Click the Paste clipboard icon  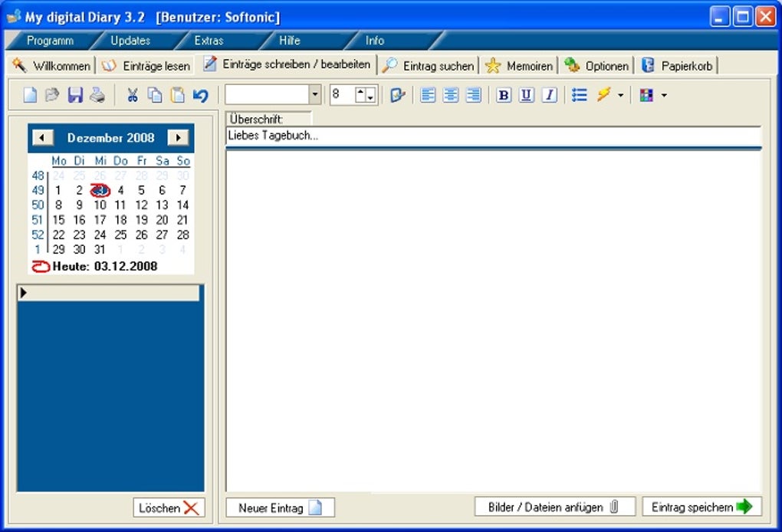pyautogui.click(x=178, y=95)
